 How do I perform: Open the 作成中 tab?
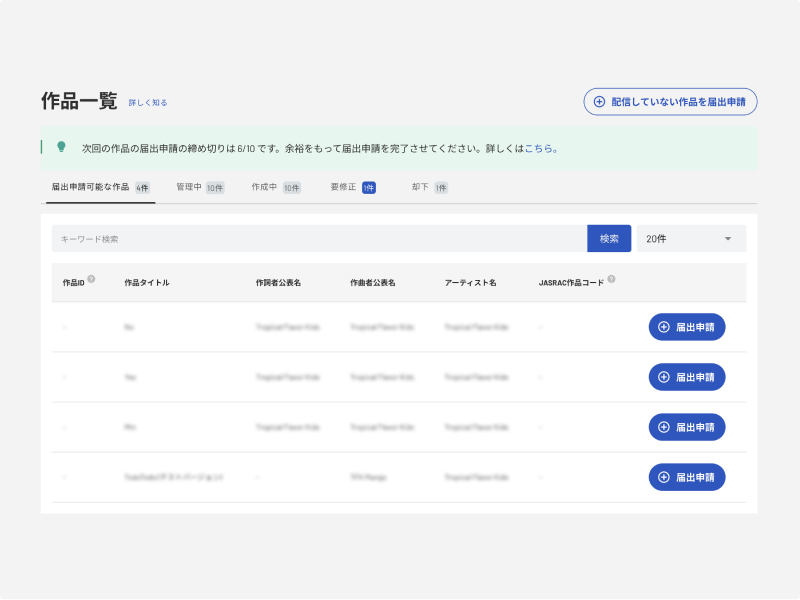coord(275,187)
